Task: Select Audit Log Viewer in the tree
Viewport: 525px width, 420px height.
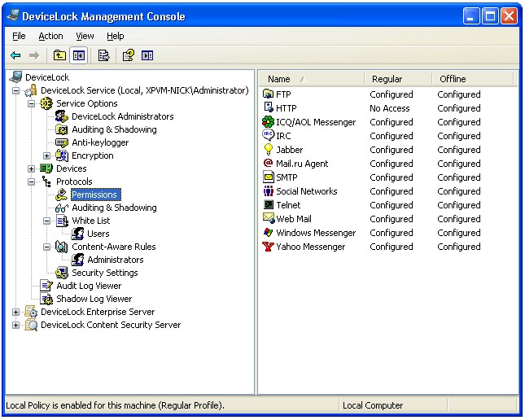Action: (88, 286)
